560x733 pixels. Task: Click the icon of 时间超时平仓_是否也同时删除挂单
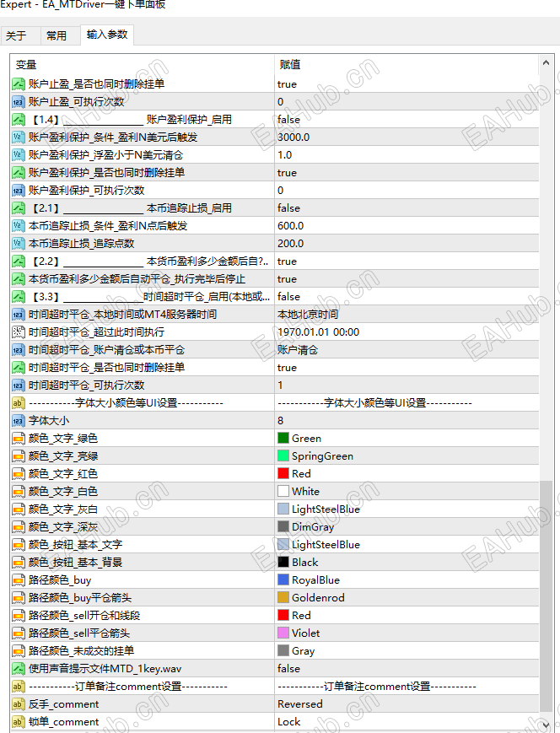tap(19, 368)
